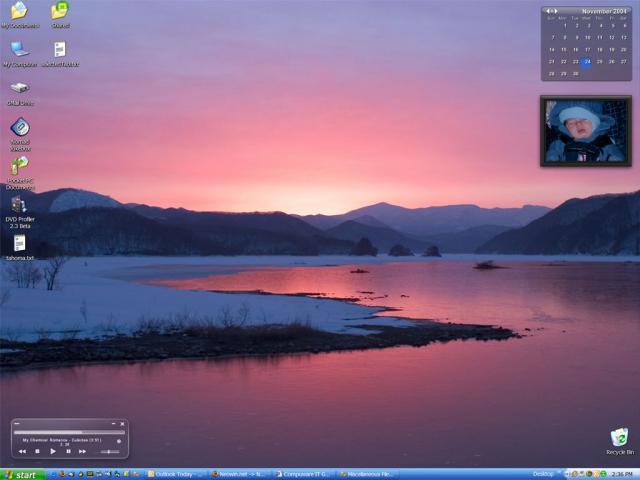Select the blue diamond shortcut icon above Pocket PC
The image size is (640, 480).
20,134
